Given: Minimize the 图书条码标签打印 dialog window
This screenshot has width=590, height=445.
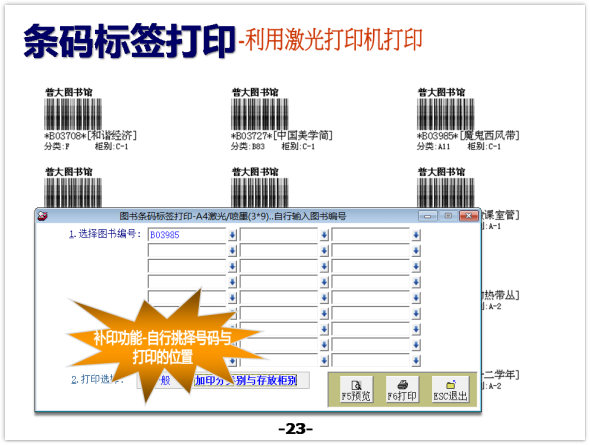Looking at the screenshot, I should click(x=428, y=216).
